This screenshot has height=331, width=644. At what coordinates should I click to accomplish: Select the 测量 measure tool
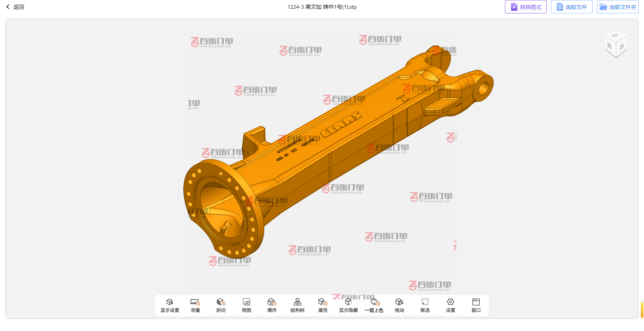(x=195, y=305)
